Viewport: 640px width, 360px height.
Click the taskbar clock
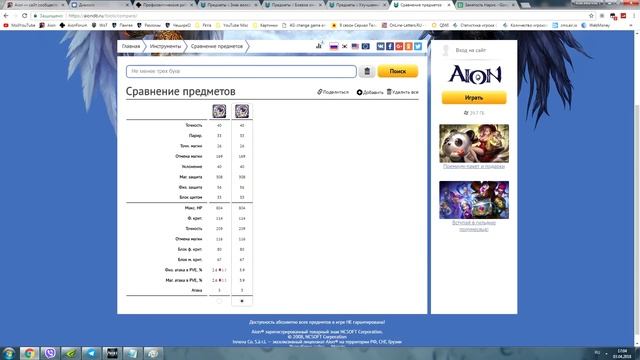click(622, 353)
